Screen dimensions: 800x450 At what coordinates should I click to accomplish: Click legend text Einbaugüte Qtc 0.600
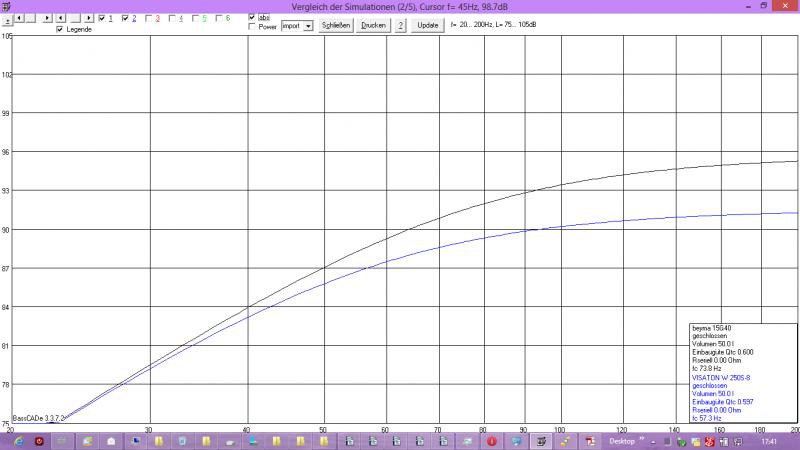(722, 352)
